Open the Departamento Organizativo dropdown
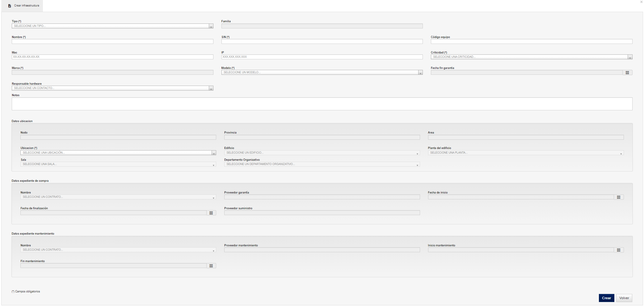Screen dimensions: 644x306 (322, 164)
